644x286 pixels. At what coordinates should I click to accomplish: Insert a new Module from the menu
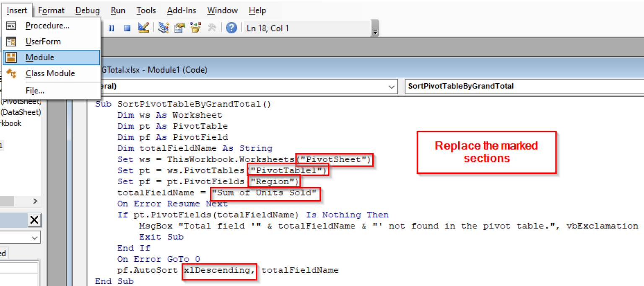[x=40, y=57]
